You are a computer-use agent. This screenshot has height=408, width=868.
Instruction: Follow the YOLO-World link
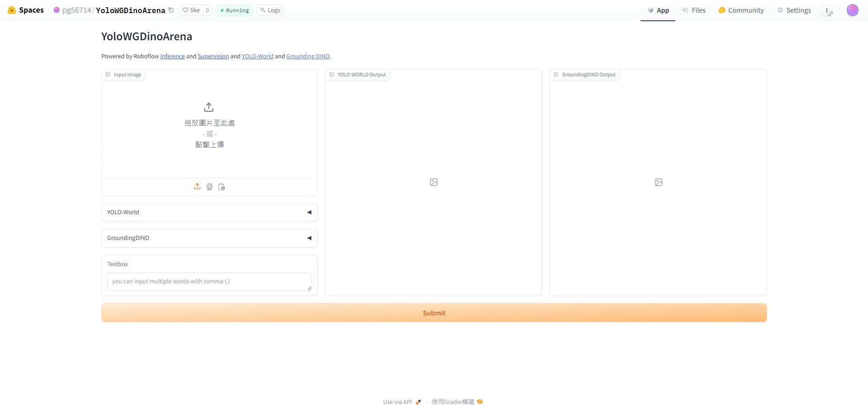tap(257, 56)
